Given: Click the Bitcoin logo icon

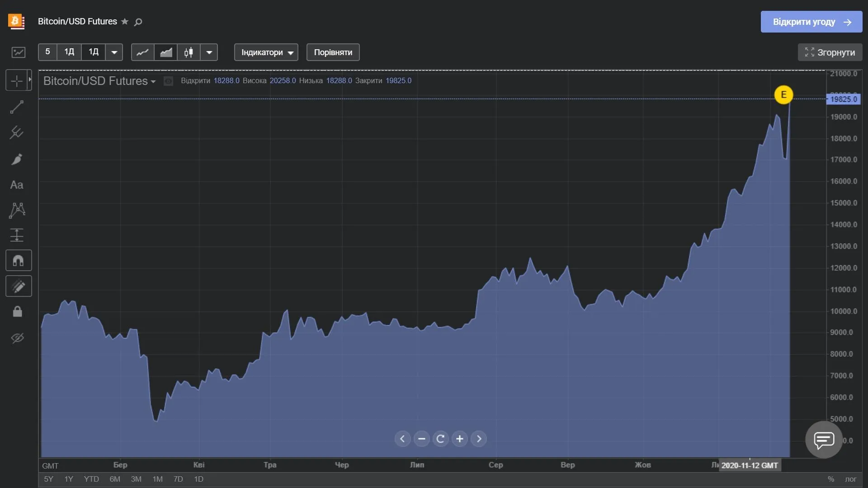Looking at the screenshot, I should [16, 21].
